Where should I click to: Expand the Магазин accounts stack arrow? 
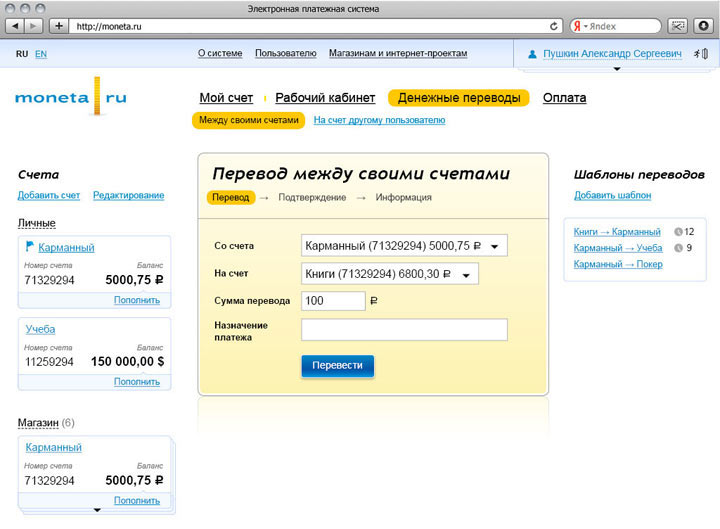click(97, 510)
